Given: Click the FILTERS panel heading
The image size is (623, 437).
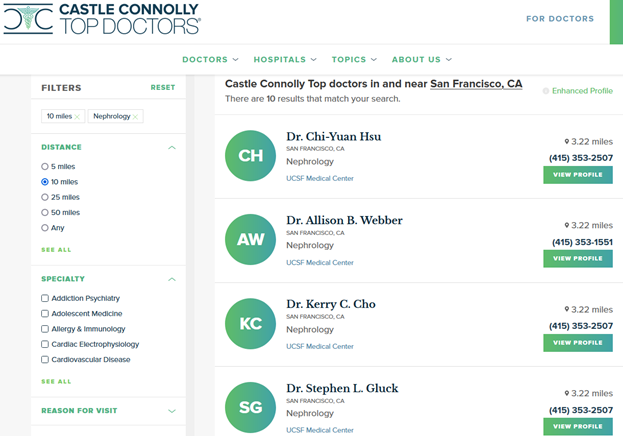Looking at the screenshot, I should [x=61, y=88].
